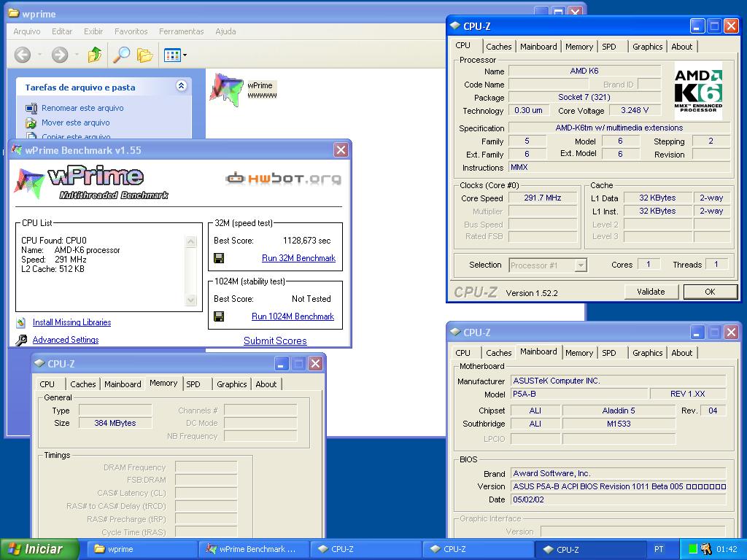Select Graphics tab in Memory CPU-Z window
The image size is (747, 560).
[231, 384]
